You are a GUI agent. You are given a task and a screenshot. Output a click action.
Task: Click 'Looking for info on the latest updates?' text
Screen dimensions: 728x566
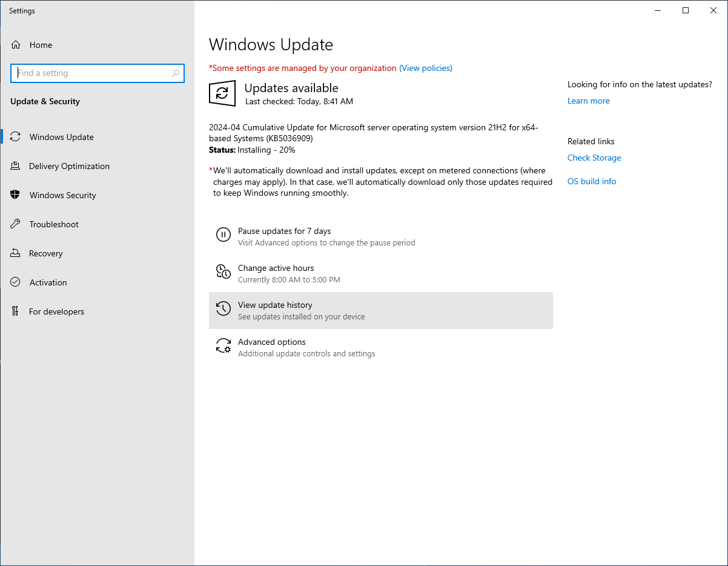(640, 84)
